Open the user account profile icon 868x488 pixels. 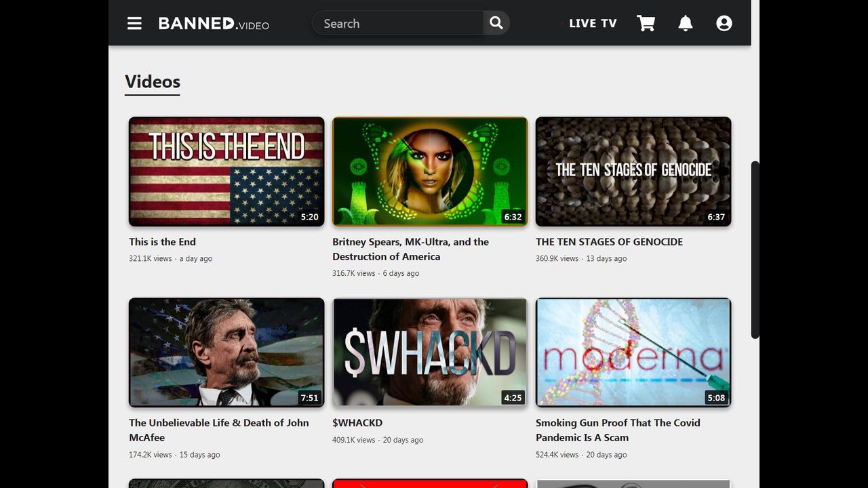[x=724, y=23]
